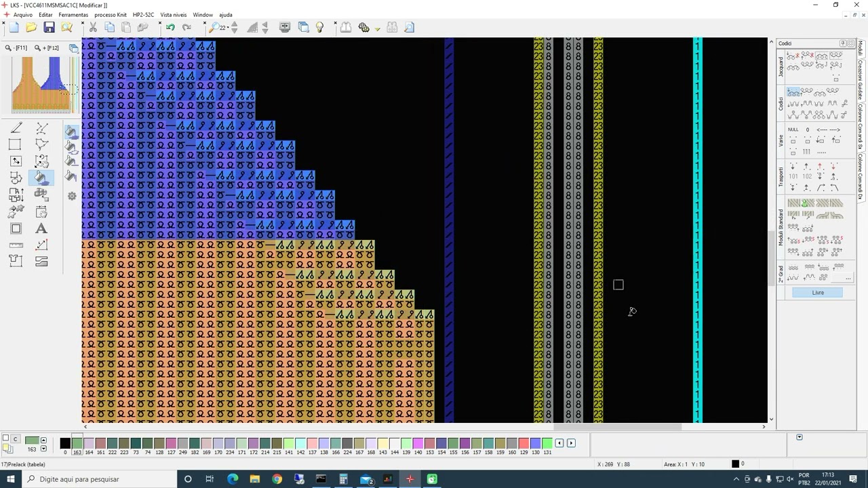Choose the first fill bucket mode option
This screenshot has width=868, height=488.
coord(72,131)
